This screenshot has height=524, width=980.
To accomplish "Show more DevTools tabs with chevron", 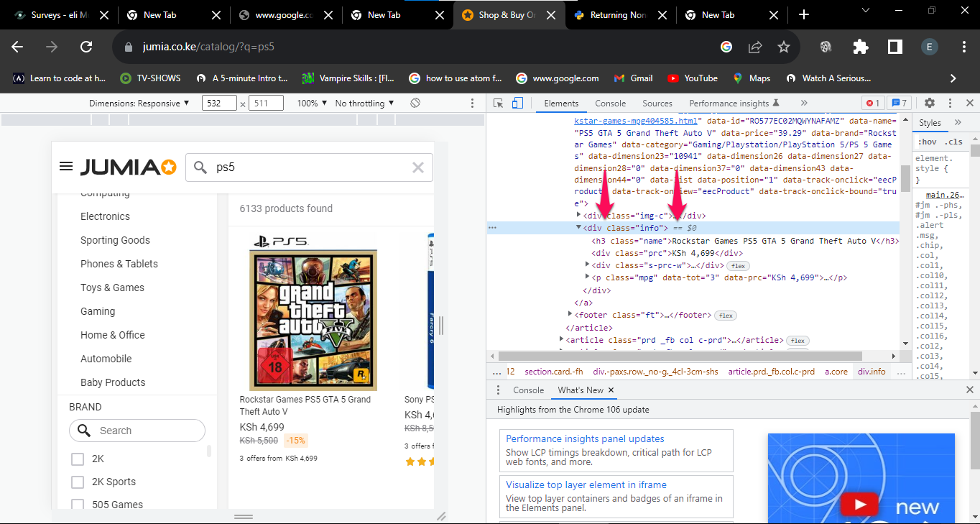I will point(804,103).
